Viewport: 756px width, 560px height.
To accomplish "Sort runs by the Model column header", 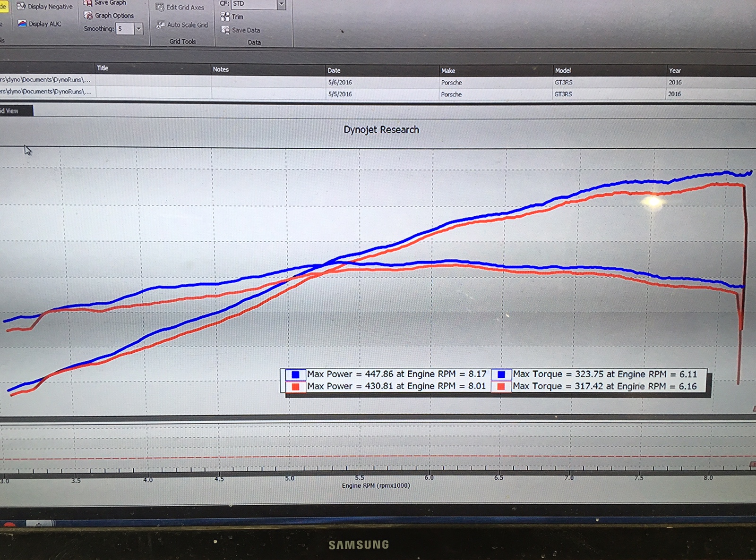I will (x=610, y=70).
